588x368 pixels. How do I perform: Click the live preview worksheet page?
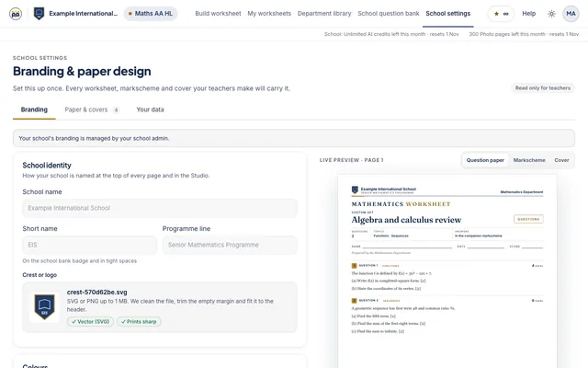point(447,271)
